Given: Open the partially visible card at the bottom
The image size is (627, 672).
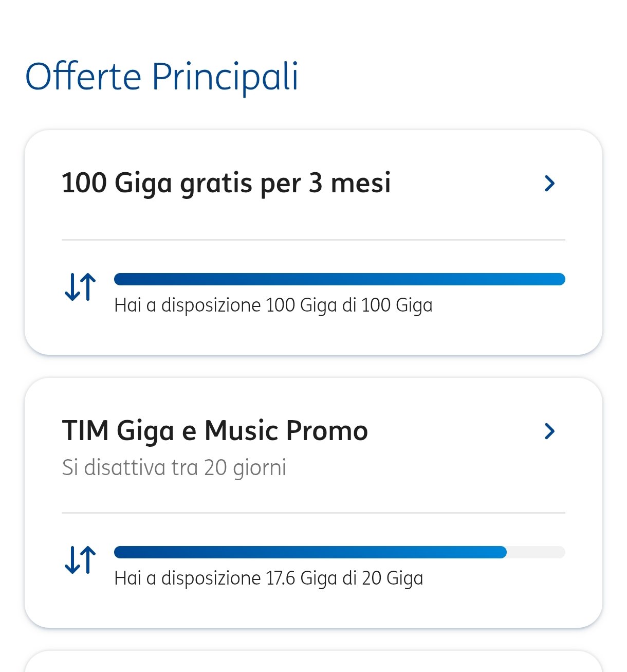Looking at the screenshot, I should (314, 662).
